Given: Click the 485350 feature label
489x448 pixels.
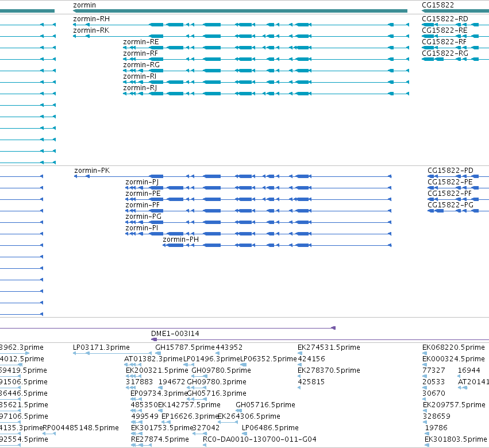Looking at the screenshot, I should point(144,405).
